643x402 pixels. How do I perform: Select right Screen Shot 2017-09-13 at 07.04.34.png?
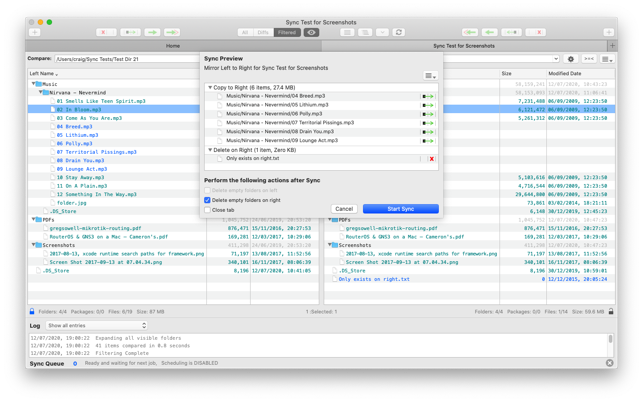[x=401, y=263]
